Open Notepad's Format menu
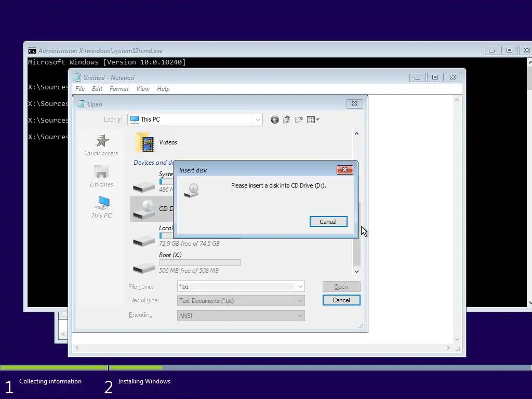The height and width of the screenshot is (399, 532). coord(119,88)
